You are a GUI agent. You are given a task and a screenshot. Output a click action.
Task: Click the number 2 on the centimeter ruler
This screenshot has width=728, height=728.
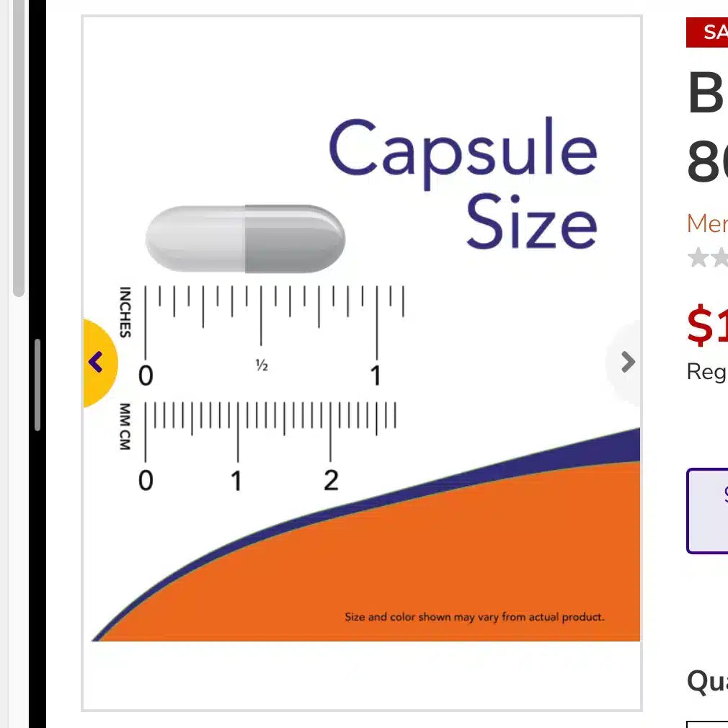[331, 480]
